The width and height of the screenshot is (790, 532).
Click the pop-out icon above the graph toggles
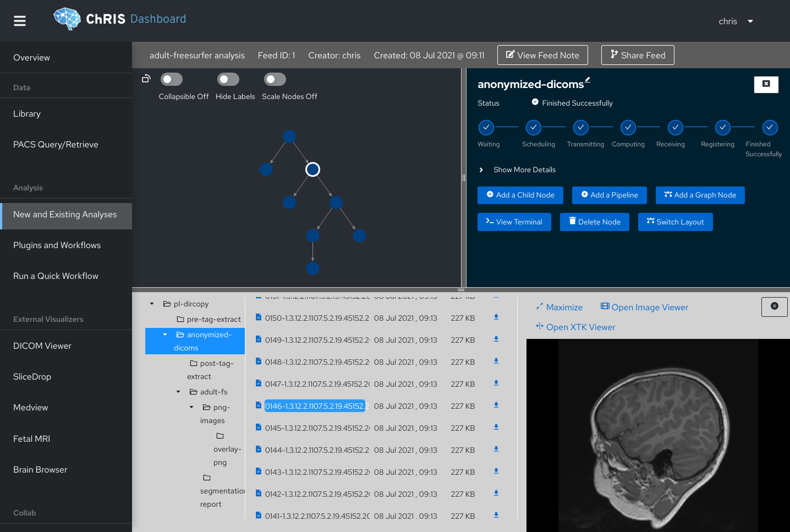[x=146, y=79]
